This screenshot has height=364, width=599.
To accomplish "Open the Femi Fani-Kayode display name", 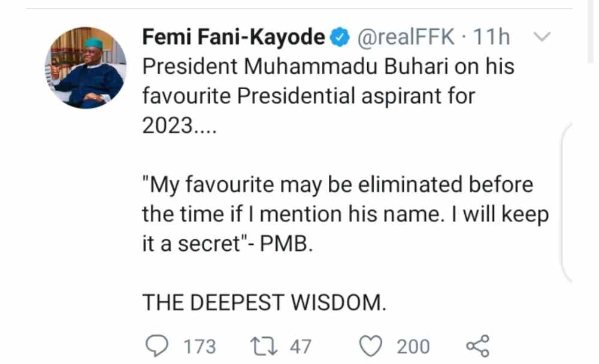I will 234,37.
